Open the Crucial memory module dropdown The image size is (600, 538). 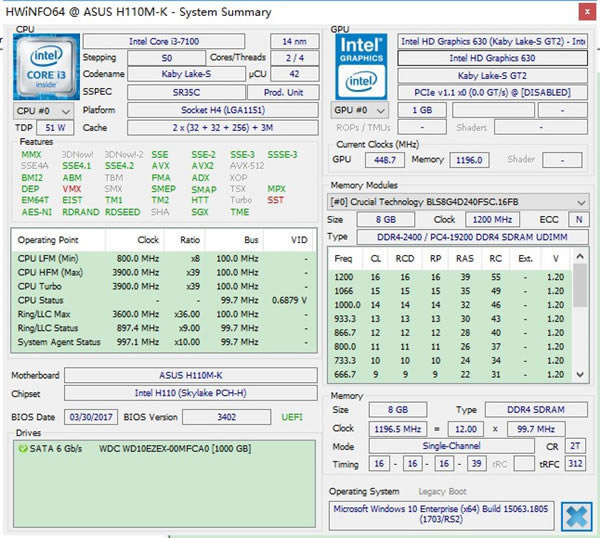[x=459, y=200]
